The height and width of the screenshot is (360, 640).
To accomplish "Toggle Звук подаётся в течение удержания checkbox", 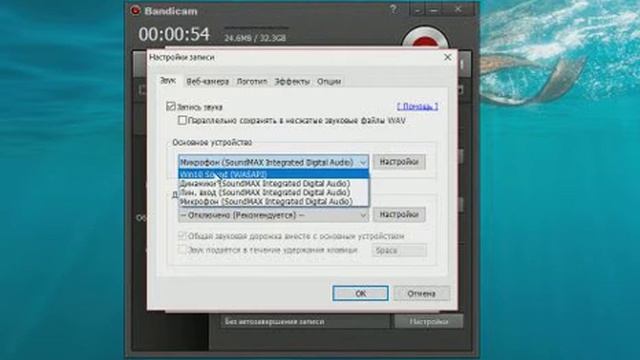I will (182, 249).
